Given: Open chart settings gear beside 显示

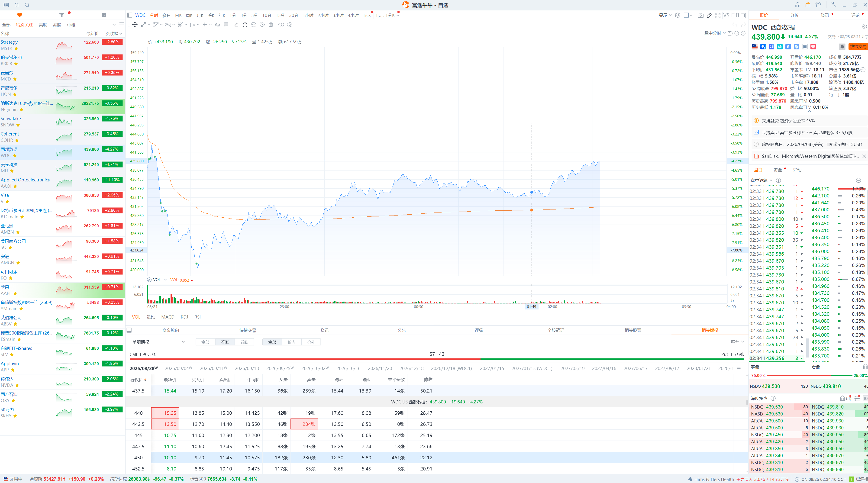Looking at the screenshot, I should pos(678,15).
